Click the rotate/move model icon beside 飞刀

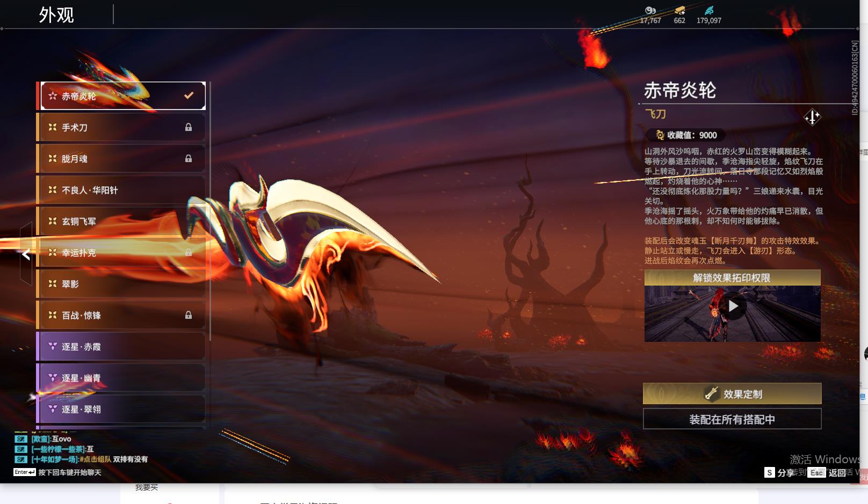[812, 117]
